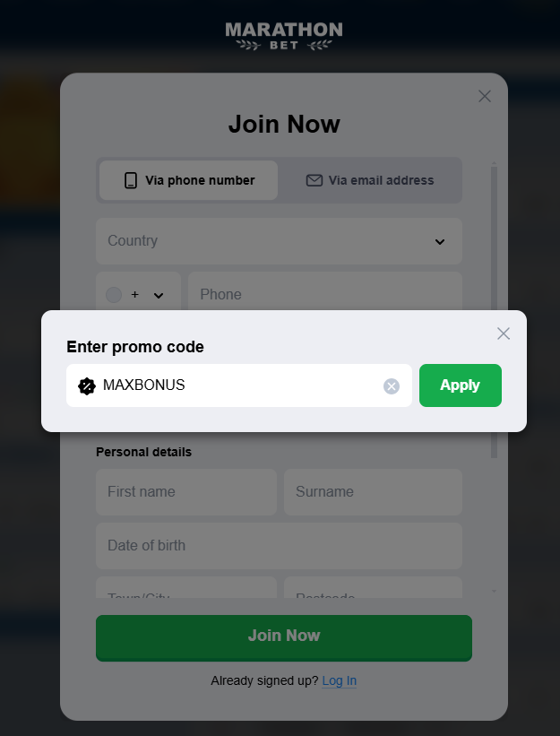Select the Via phone number tab
560x736 pixels.
coord(187,180)
